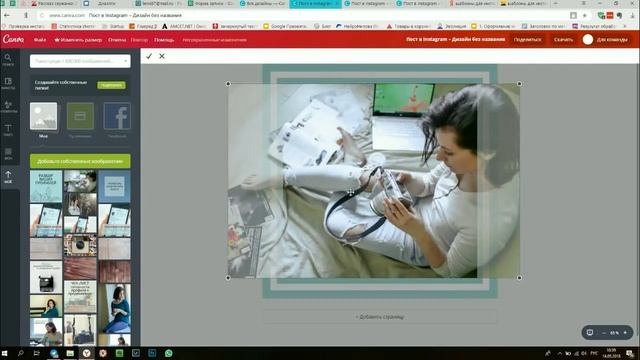Click the taskbar clock
This screenshot has height=360, width=640.
tap(611, 353)
